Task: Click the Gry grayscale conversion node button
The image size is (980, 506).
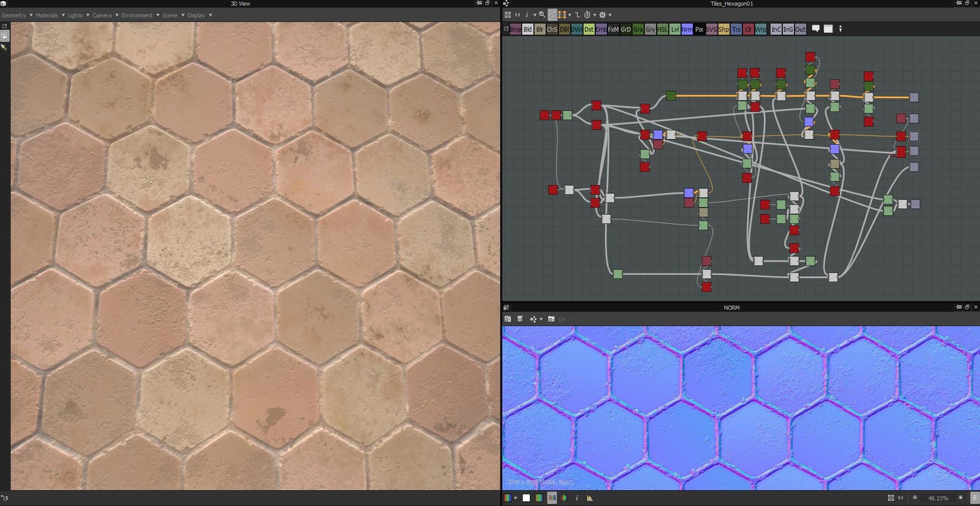Action: tap(650, 29)
